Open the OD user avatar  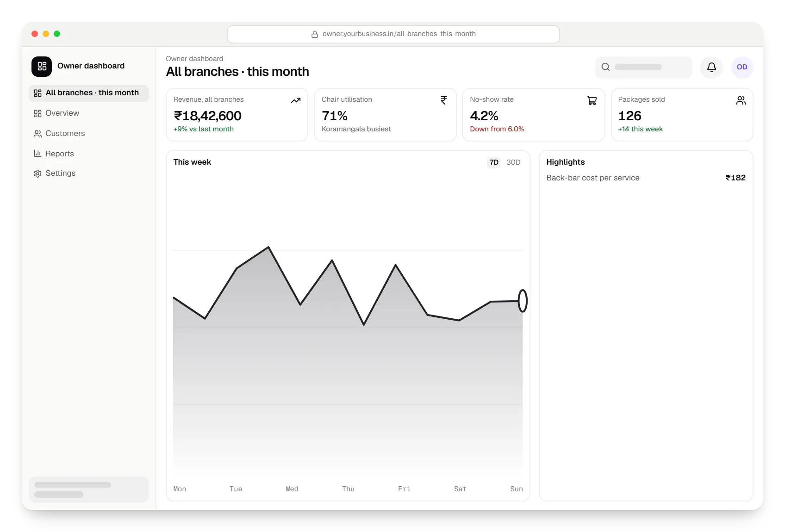pyautogui.click(x=742, y=67)
